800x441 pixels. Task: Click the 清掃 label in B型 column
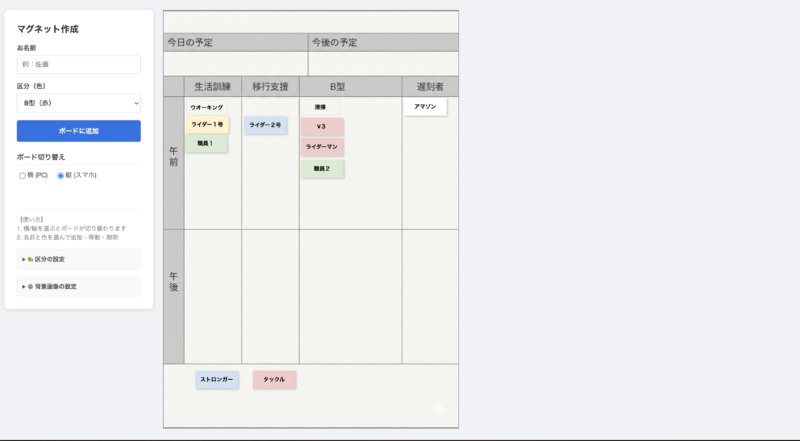[320, 106]
